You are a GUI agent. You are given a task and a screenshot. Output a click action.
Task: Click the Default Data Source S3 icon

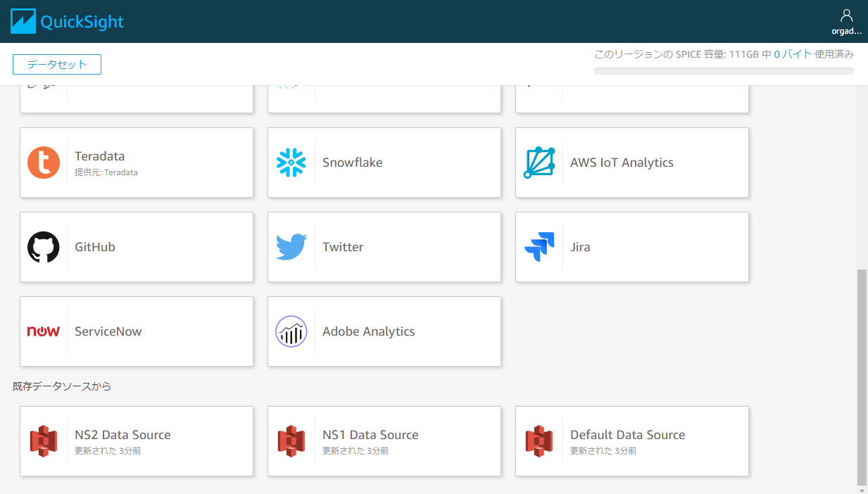[539, 441]
